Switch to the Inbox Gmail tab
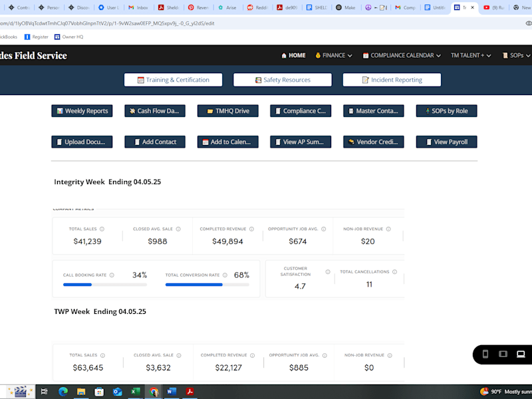532x399 pixels. pyautogui.click(x=138, y=7)
